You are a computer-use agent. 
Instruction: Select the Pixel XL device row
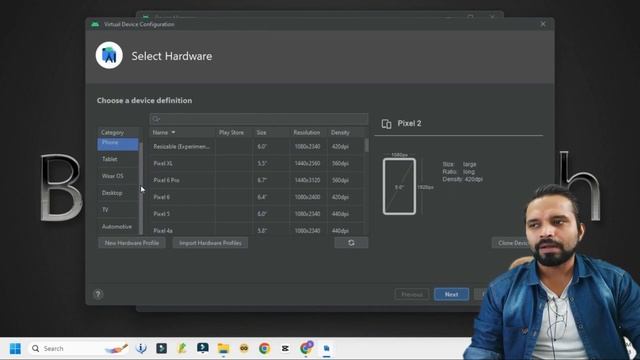[x=256, y=163]
